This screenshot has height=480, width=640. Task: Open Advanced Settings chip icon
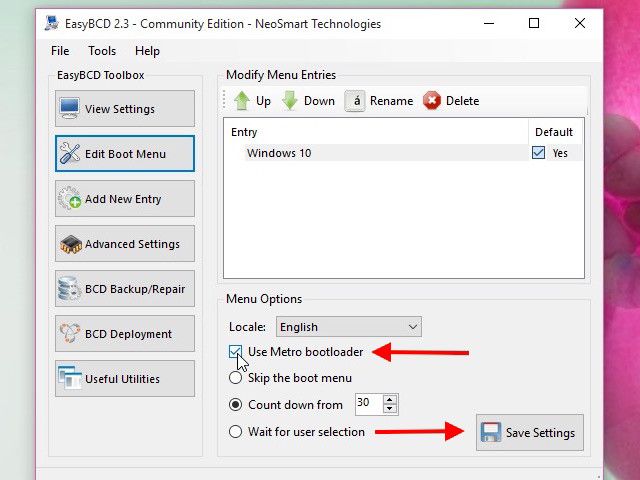click(71, 244)
